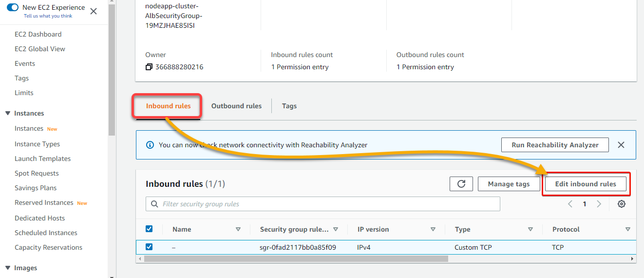Image resolution: width=644 pixels, height=278 pixels.
Task: Go to next page of rules
Action: coord(599,204)
